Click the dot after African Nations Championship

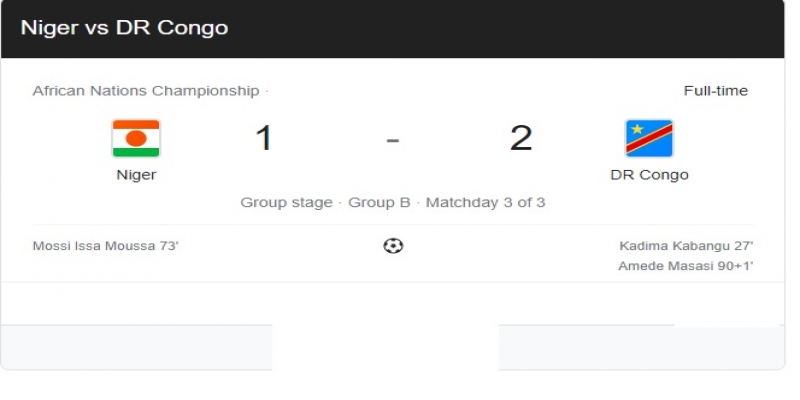(266, 91)
